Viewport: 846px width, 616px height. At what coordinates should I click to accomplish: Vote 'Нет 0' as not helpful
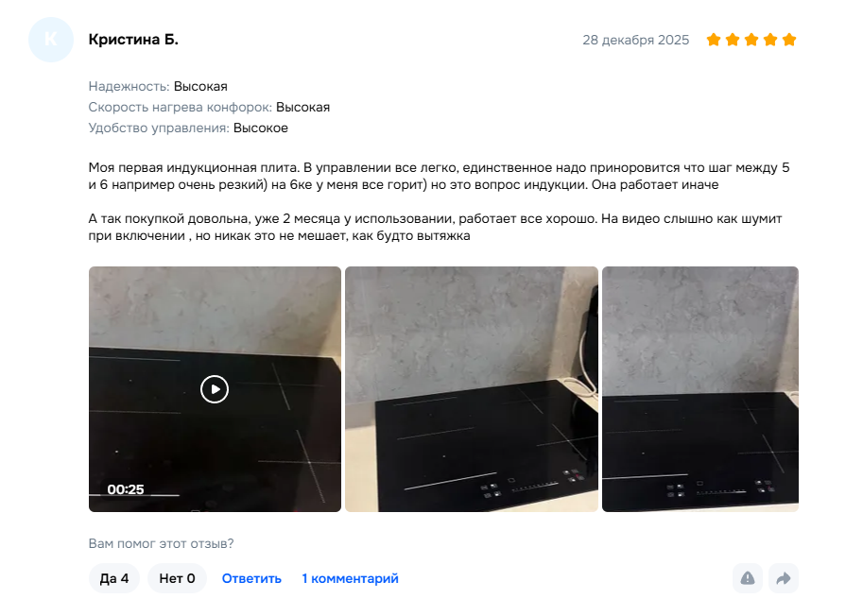coord(177,578)
